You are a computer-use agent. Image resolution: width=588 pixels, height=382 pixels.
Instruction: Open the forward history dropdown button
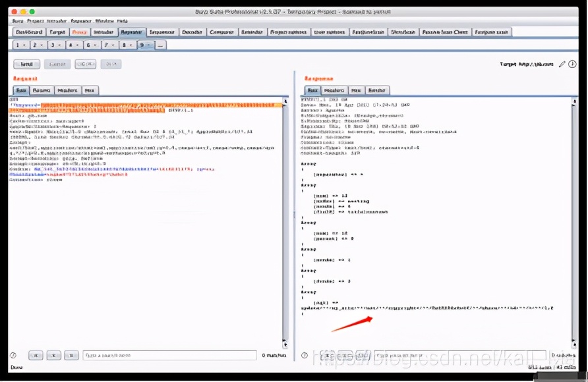coord(111,65)
